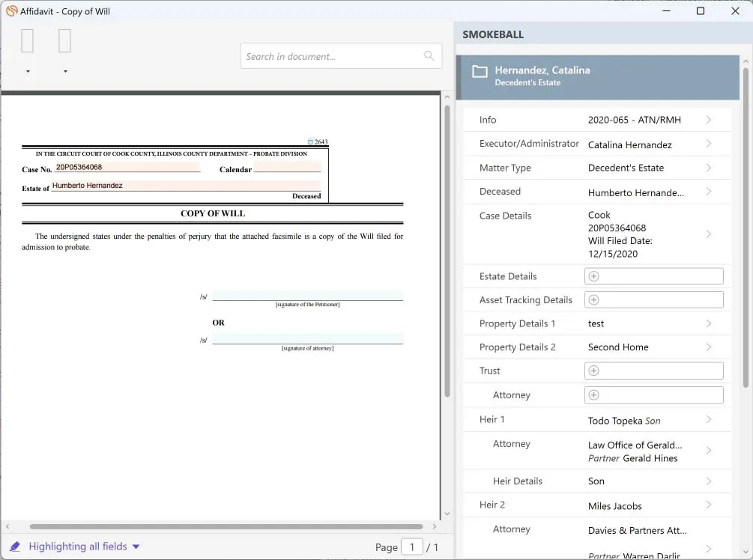
Task: Click the Hernandez matter folder icon
Action: point(480,72)
